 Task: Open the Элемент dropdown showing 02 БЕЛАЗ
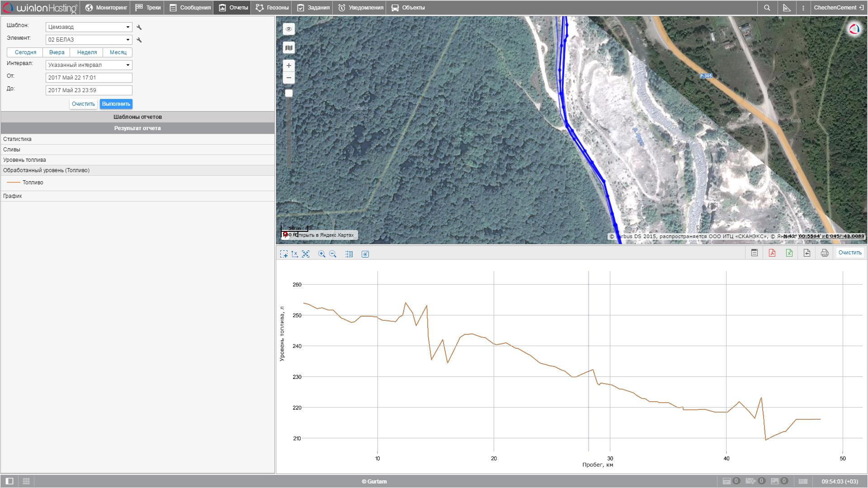pyautogui.click(x=89, y=40)
